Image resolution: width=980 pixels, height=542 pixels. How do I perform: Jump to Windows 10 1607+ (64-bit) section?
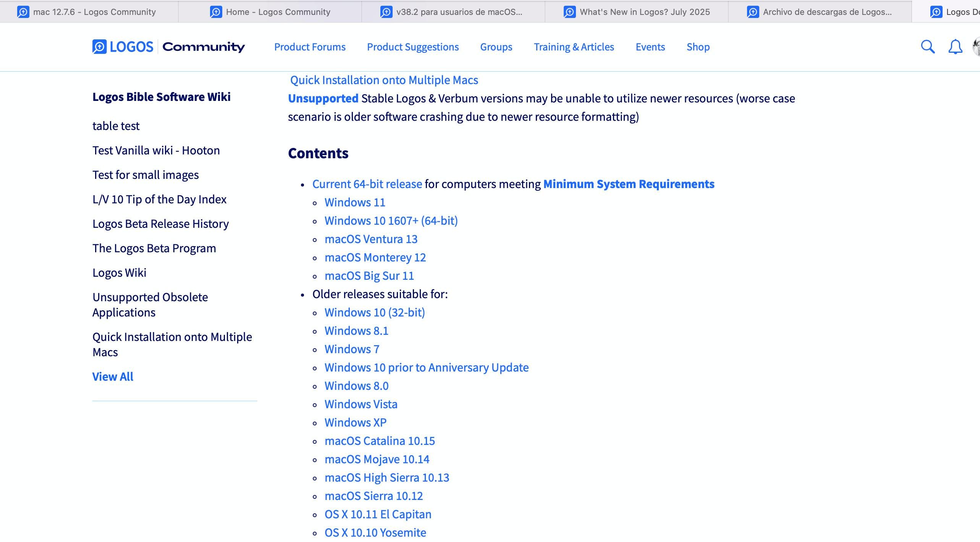coord(391,221)
